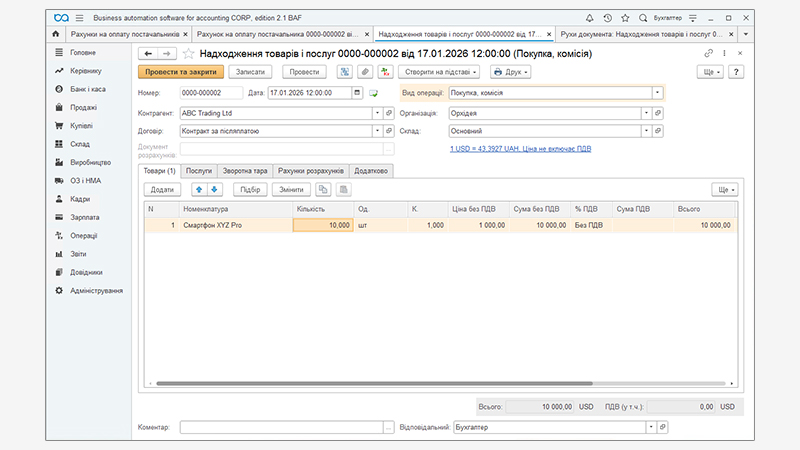Open the Рахунки розрахунків tab
800x450 pixels.
[x=311, y=171]
